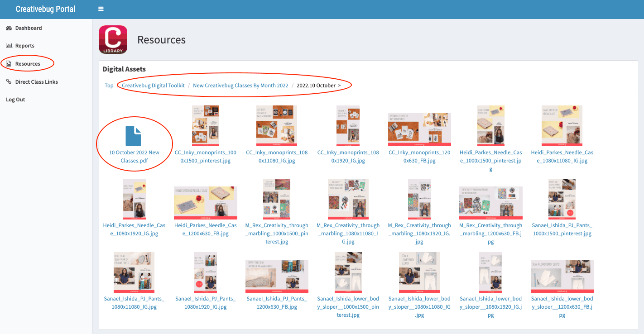Open Sanael_Ishida_lower_body_sloper 1080x1920 IG thumbnail

490,272
